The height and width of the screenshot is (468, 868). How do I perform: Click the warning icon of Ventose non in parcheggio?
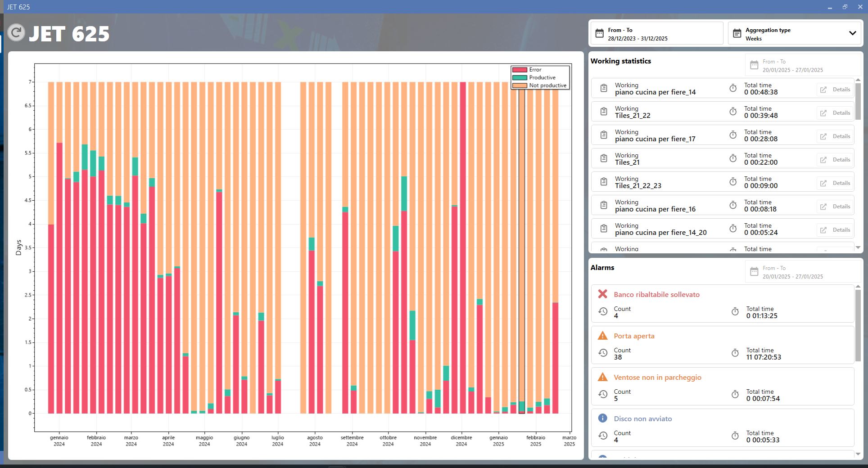[602, 377]
